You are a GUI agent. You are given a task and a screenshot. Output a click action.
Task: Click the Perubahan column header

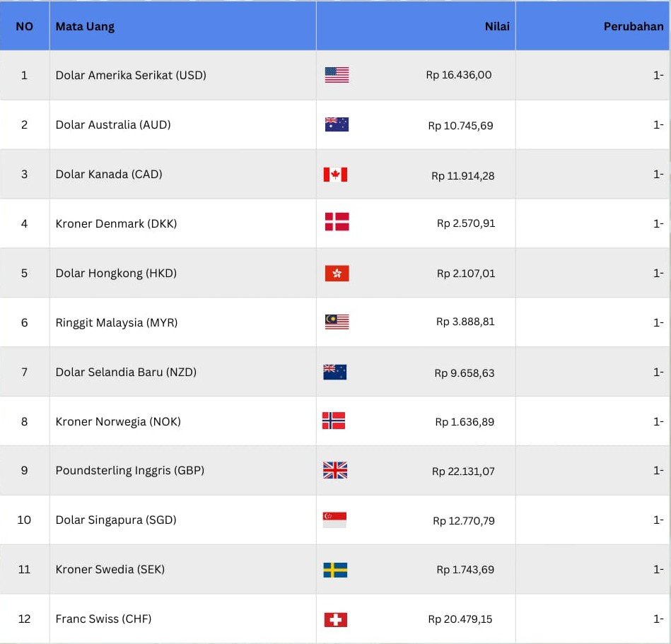coord(633,27)
